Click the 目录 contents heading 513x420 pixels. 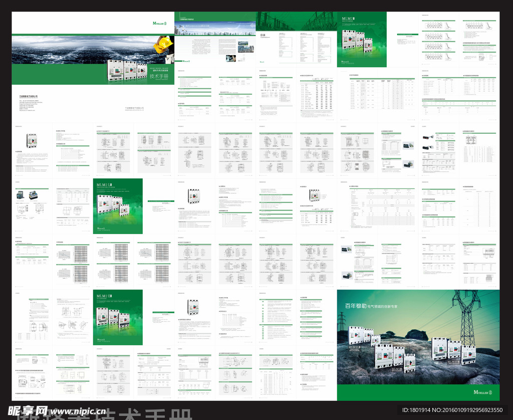[x=263, y=35]
